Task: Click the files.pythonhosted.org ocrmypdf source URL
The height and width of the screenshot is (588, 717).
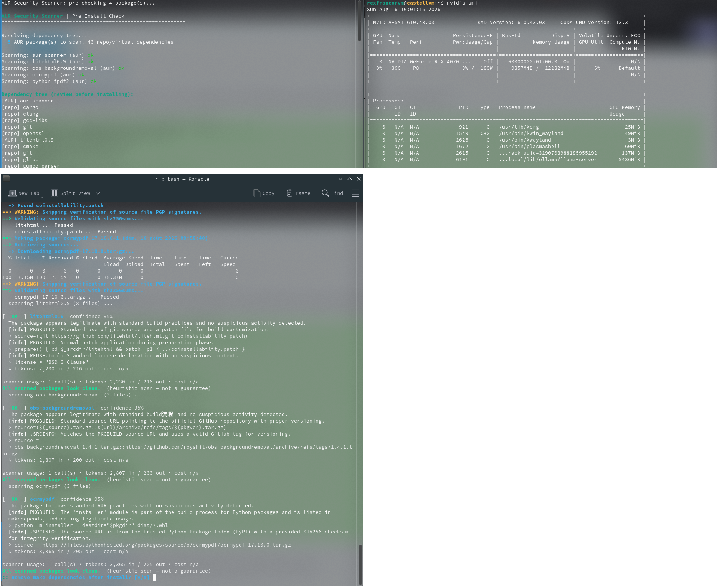Action: coord(150,545)
